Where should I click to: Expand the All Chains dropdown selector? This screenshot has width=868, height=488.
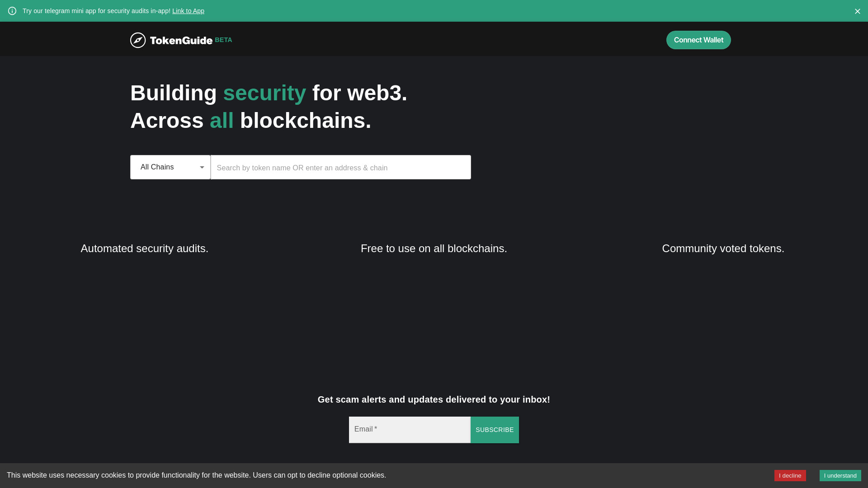[170, 167]
